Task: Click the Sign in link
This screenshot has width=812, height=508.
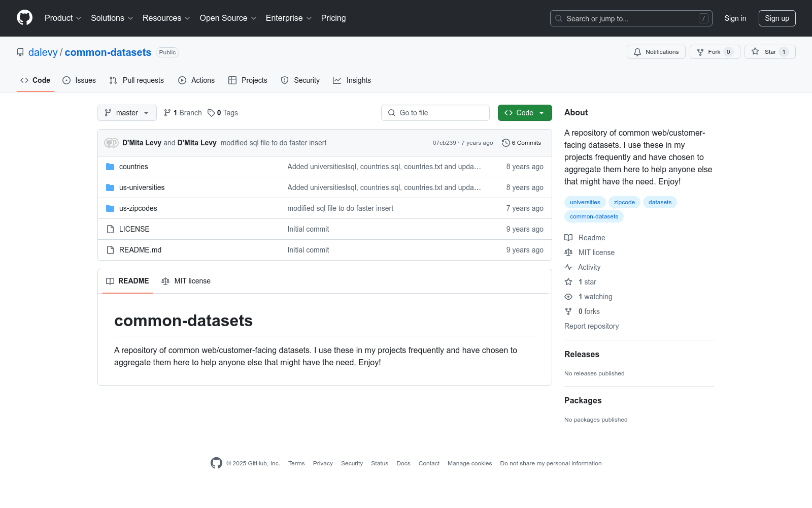Action: point(735,18)
